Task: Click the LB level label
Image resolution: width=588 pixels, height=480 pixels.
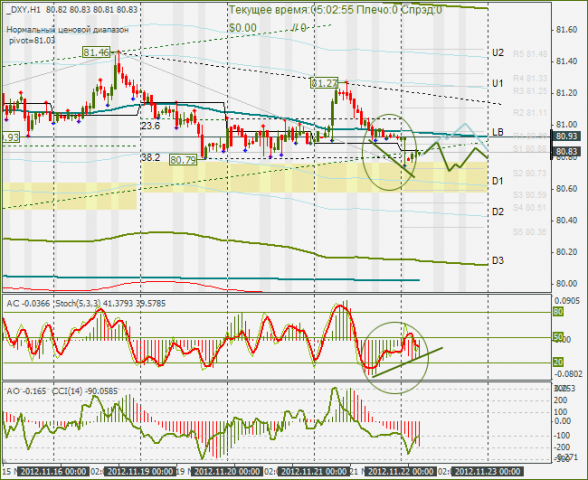Action: (x=498, y=132)
